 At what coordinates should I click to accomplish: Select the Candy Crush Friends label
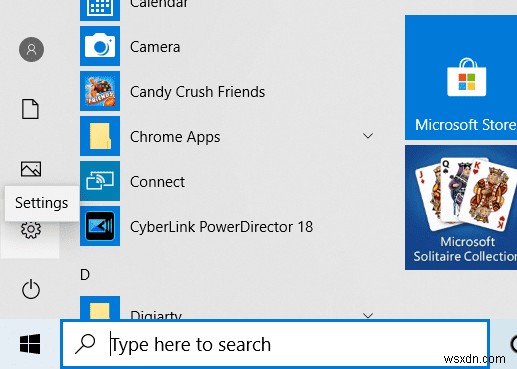click(197, 92)
